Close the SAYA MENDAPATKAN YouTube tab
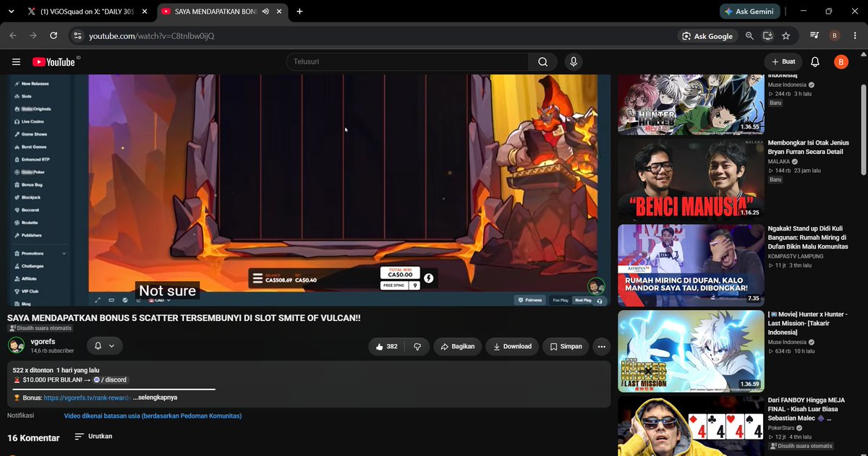The height and width of the screenshot is (456, 868). [280, 12]
